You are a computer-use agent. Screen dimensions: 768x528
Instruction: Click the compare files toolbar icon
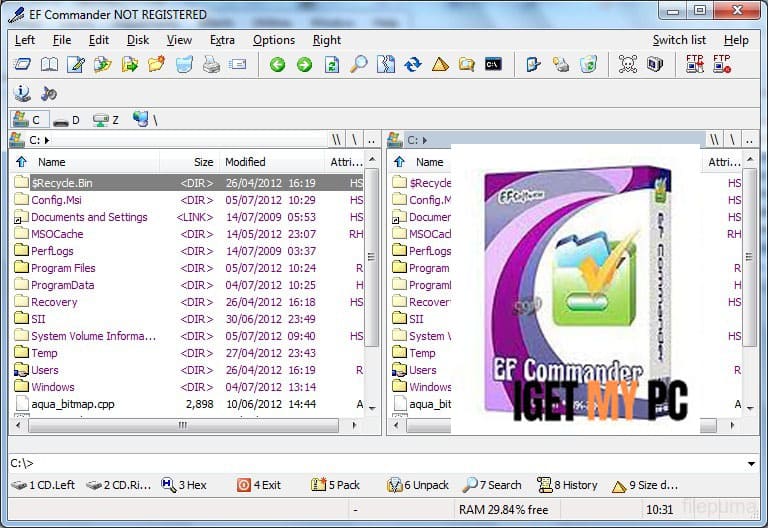pos(386,64)
